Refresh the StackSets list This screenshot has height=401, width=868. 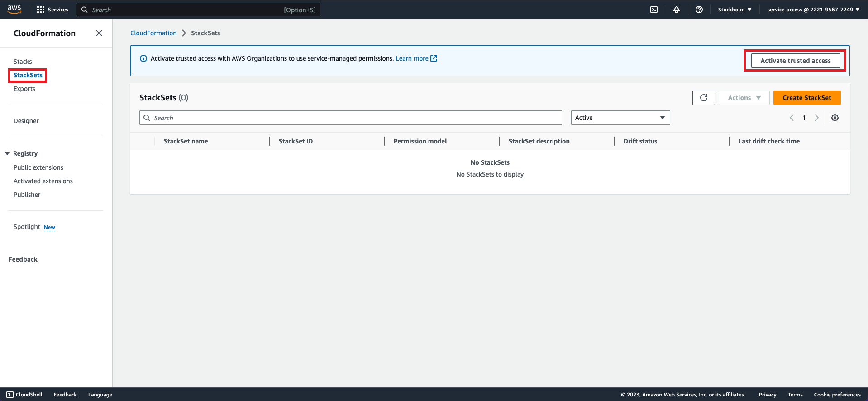(704, 98)
